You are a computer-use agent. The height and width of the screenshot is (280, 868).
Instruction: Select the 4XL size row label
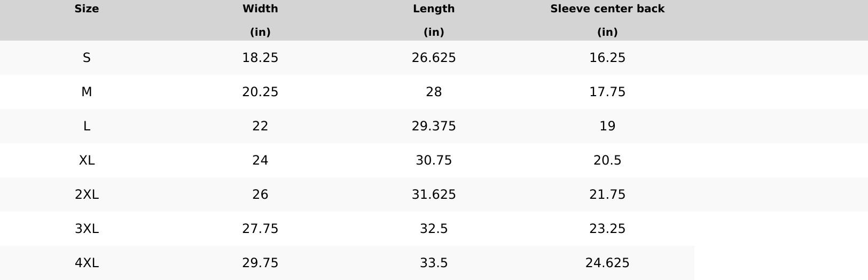(87, 263)
